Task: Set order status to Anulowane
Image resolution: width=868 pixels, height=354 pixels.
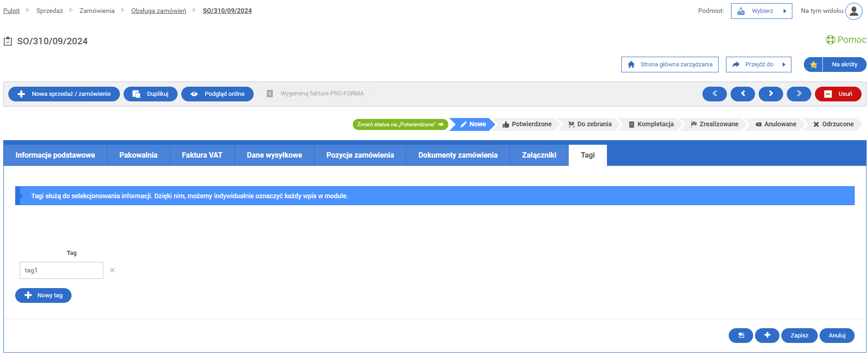Action: click(776, 124)
